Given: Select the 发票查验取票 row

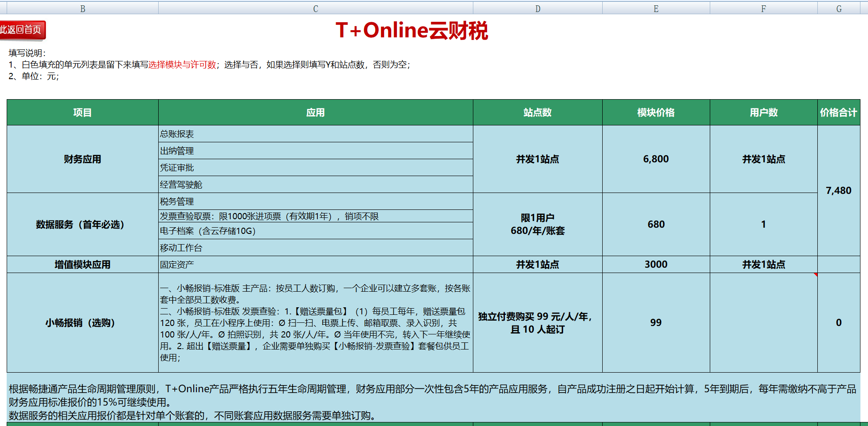Looking at the screenshot, I should 316,216.
